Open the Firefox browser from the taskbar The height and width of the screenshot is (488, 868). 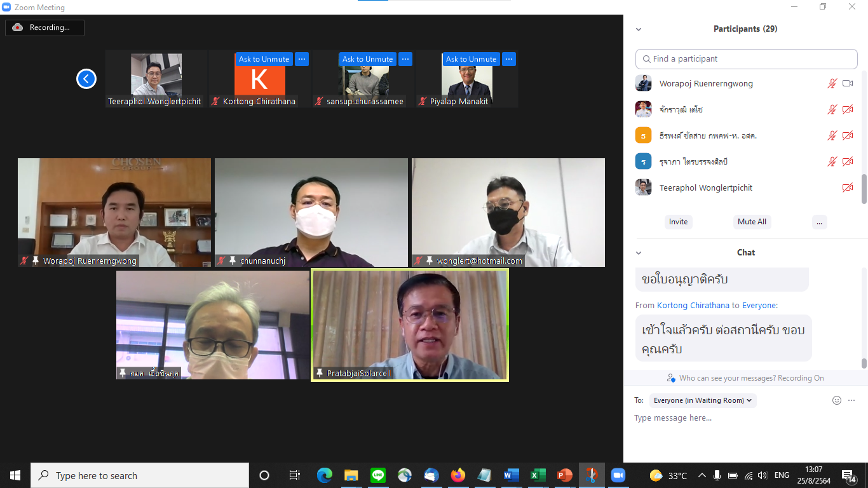click(x=458, y=475)
